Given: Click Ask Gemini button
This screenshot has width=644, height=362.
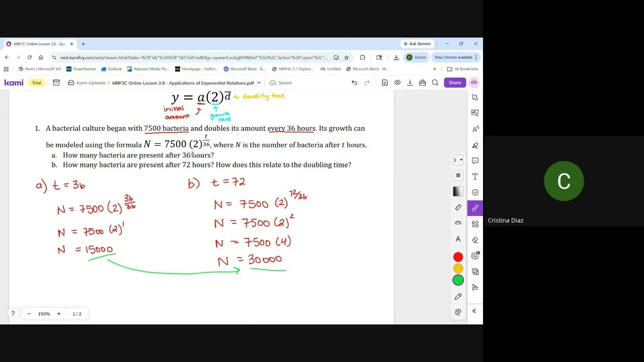Looking at the screenshot, I should [x=417, y=44].
